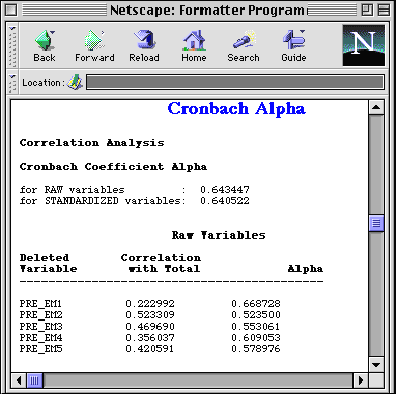The width and height of the screenshot is (396, 394).
Task: Click the horizontal scrollbar right arrow
Action: (x=361, y=380)
